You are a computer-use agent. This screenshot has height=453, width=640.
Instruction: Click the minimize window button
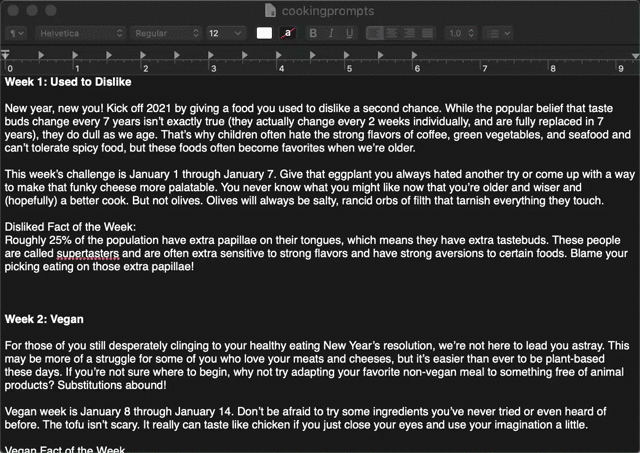[x=32, y=10]
